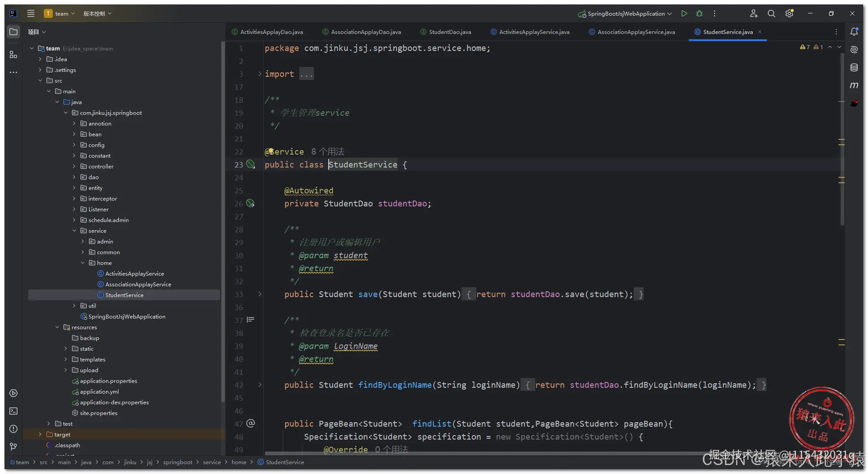Run SpringBootJsjWebApplication with the green play icon
The height and width of the screenshot is (474, 868).
click(684, 13)
